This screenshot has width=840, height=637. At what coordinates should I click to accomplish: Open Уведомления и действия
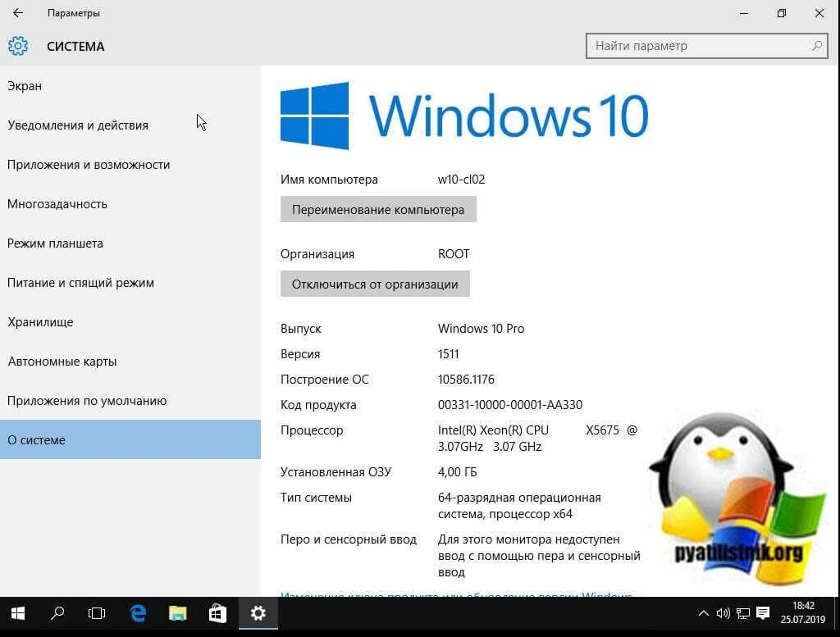(x=130, y=125)
